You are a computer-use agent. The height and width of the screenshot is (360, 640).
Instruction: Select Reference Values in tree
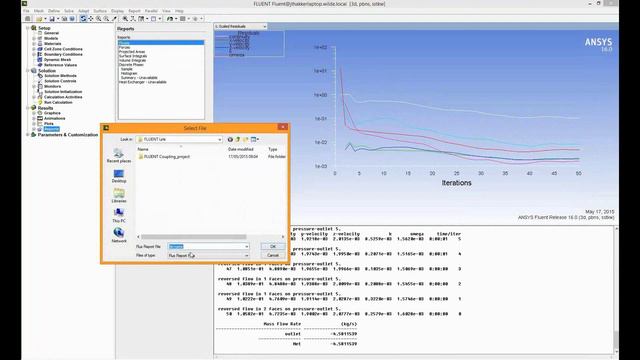coord(60,65)
